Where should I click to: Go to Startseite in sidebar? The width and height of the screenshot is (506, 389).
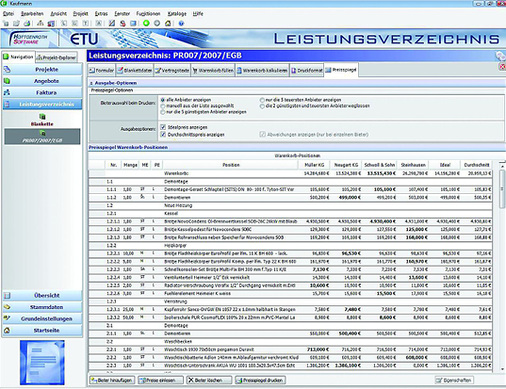tap(42, 330)
